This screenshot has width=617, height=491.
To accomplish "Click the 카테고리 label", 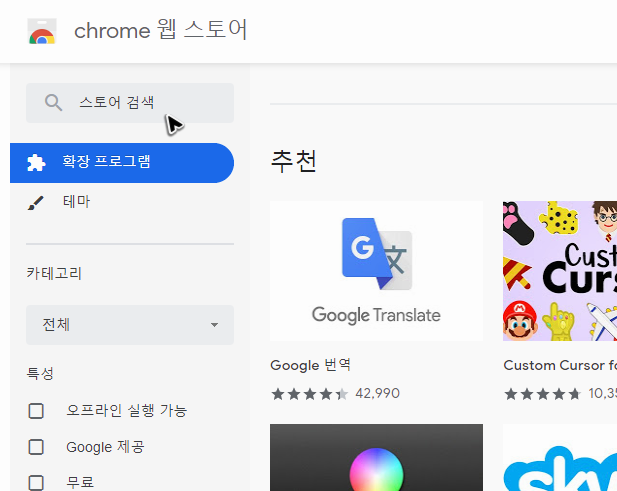I will point(54,273).
